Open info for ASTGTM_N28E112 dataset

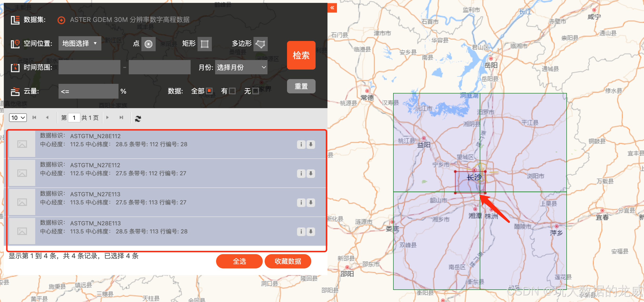pyautogui.click(x=301, y=144)
